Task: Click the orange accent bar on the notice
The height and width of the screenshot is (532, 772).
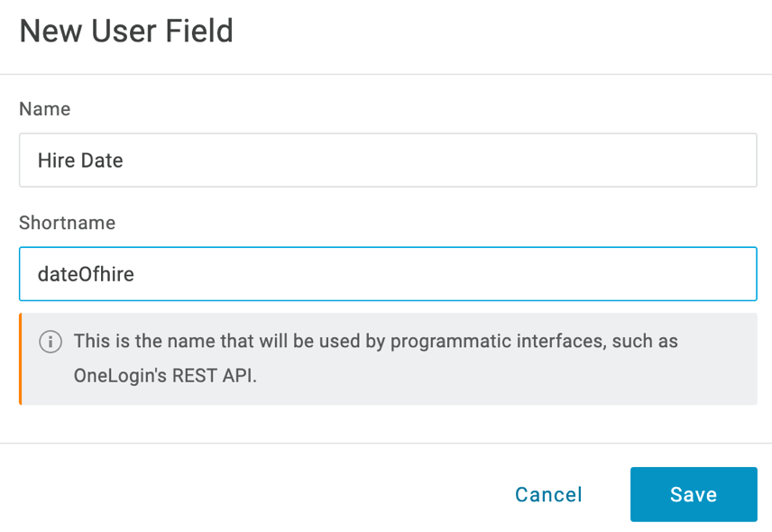Action: click(x=21, y=359)
